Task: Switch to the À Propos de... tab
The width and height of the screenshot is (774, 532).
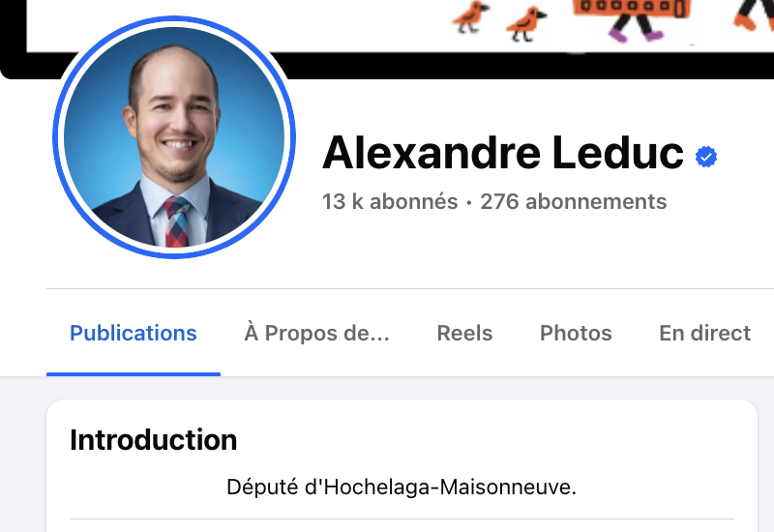Action: pos(317,333)
